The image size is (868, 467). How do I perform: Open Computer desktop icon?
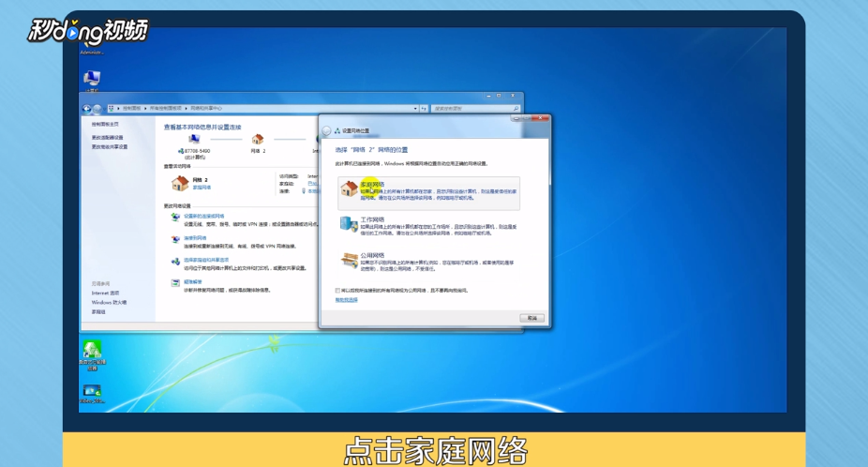pos(92,79)
